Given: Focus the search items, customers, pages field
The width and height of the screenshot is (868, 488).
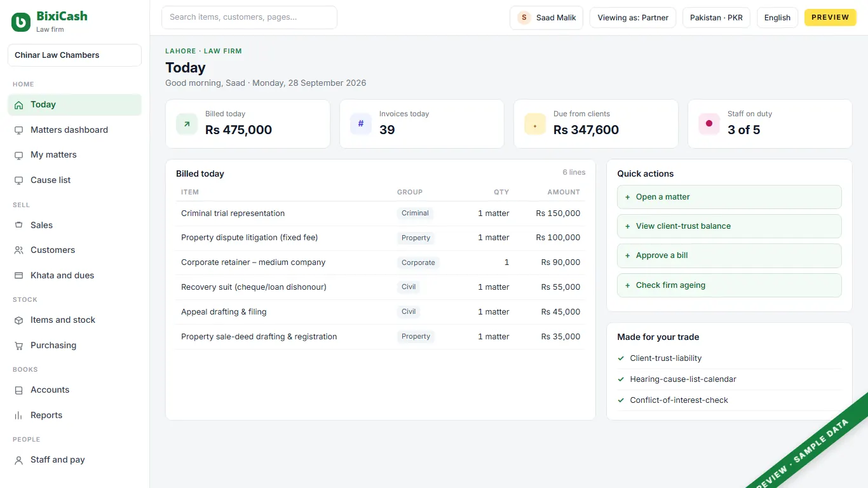Looking at the screenshot, I should click(x=249, y=18).
